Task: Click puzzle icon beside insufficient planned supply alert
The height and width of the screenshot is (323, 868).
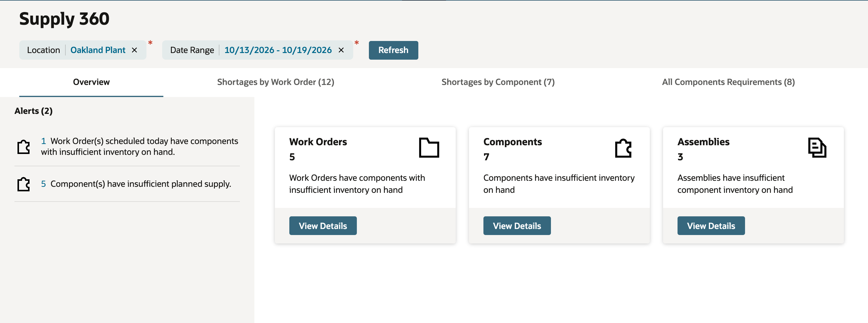Action: pyautogui.click(x=24, y=184)
